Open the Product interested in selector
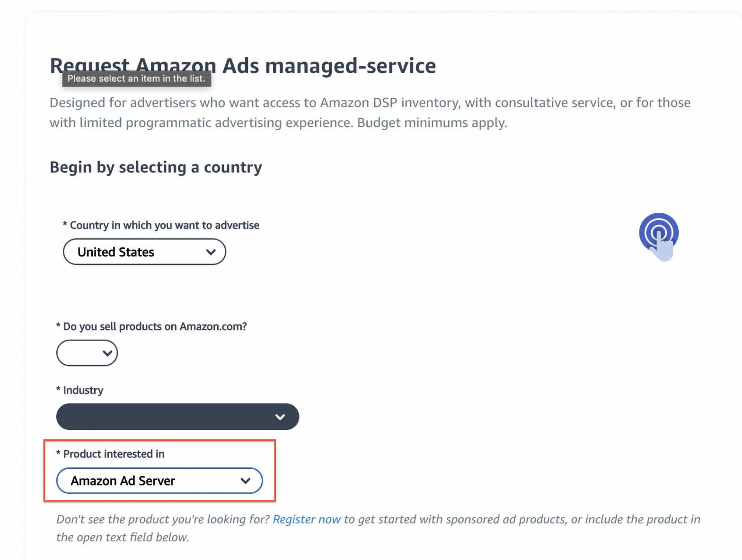 159,481
